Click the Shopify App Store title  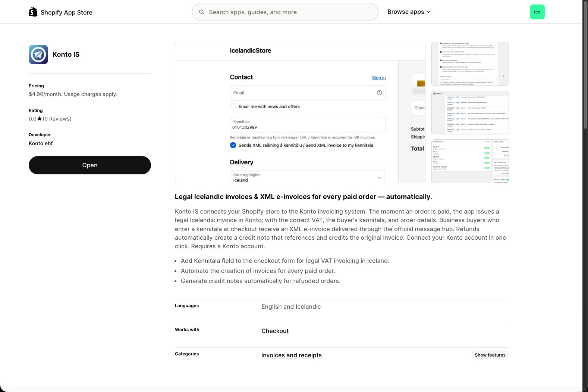pyautogui.click(x=66, y=12)
